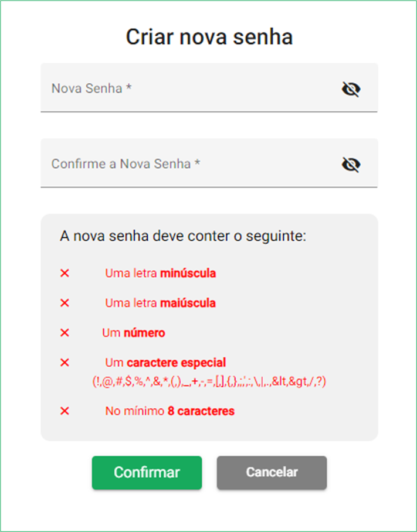This screenshot has width=417, height=532.
Task: Click the Uma letra minúscula requirement text
Action: [x=160, y=273]
